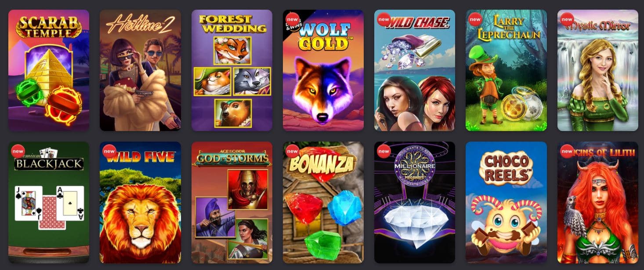Click the new badge on Larry the Leprechaun
Image resolution: width=644 pixels, height=270 pixels.
tap(475, 19)
